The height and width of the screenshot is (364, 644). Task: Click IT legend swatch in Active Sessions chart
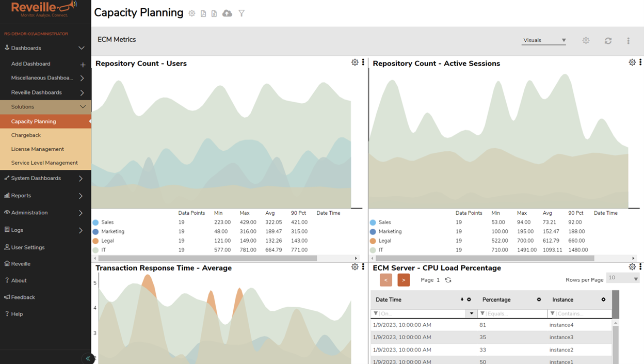(x=373, y=250)
